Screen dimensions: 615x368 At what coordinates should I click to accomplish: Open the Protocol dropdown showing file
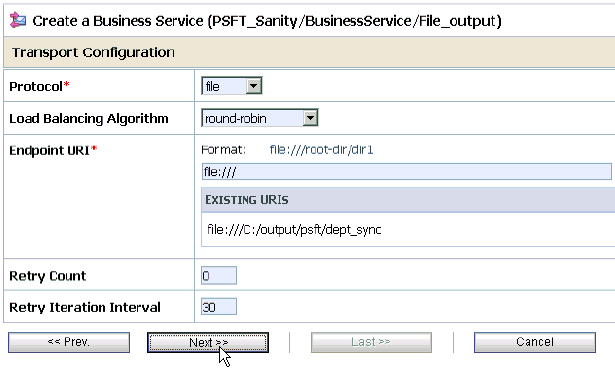[231, 86]
